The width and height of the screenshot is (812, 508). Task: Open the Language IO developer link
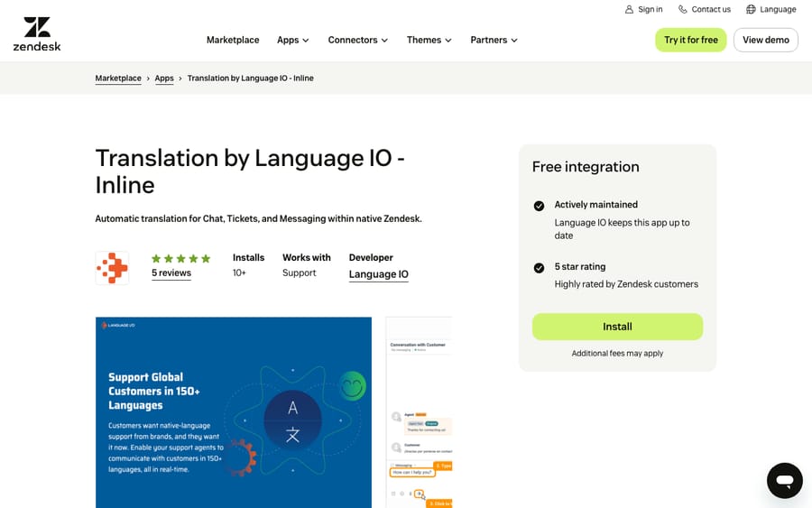[379, 274]
